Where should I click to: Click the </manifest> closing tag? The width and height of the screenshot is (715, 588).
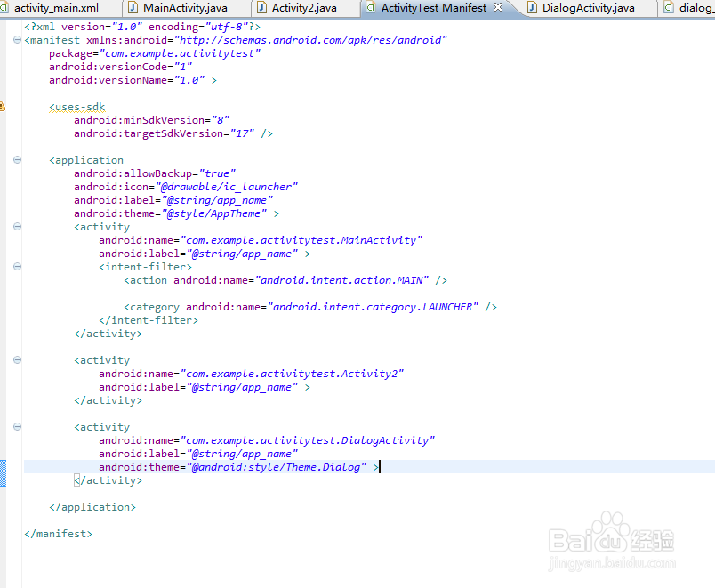[x=59, y=533]
